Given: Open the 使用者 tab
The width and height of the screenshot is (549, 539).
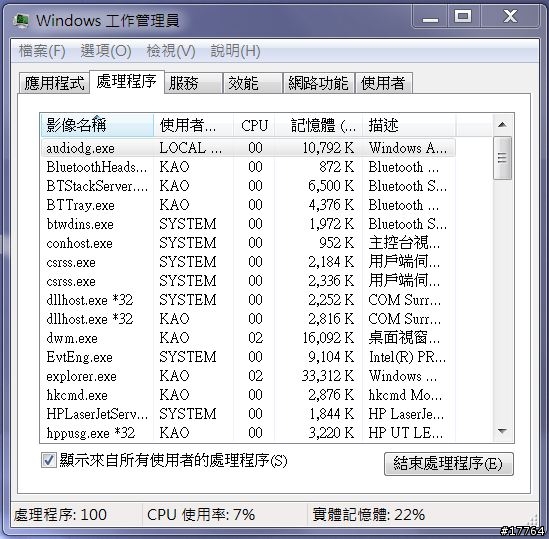Looking at the screenshot, I should 384,83.
